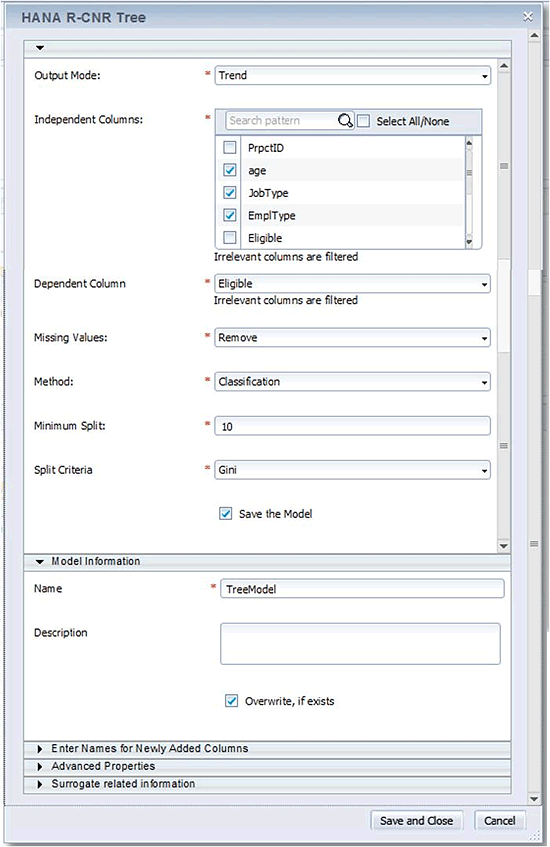Close the HANA R-CNR Tree dialog
550x847 pixels.
(528, 17)
